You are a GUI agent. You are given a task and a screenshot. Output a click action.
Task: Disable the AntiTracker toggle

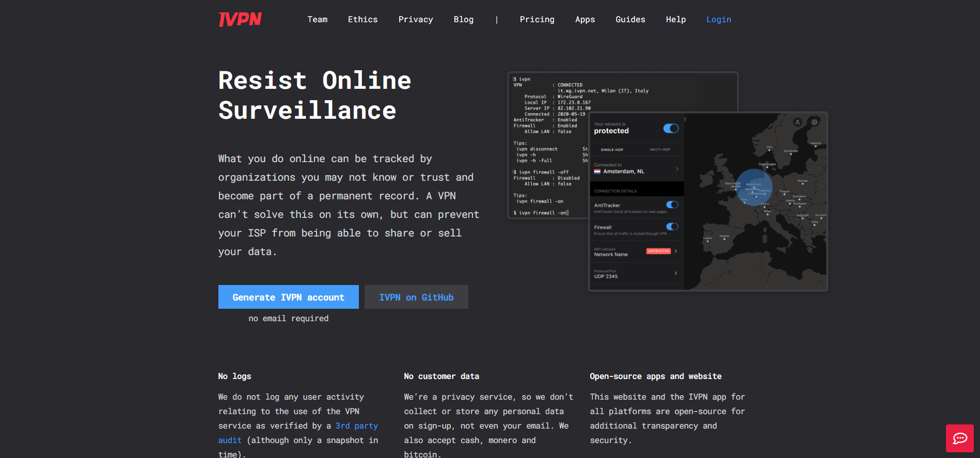(672, 205)
